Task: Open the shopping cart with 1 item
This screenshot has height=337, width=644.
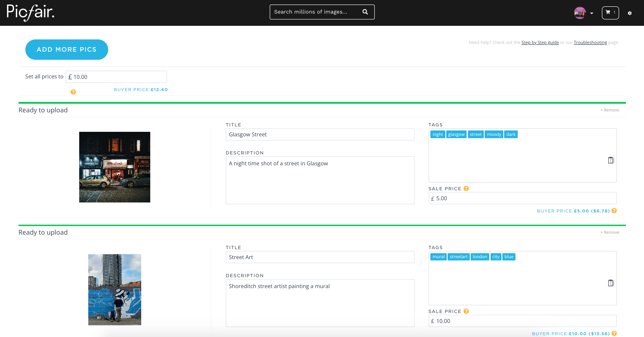Action: pyautogui.click(x=610, y=12)
